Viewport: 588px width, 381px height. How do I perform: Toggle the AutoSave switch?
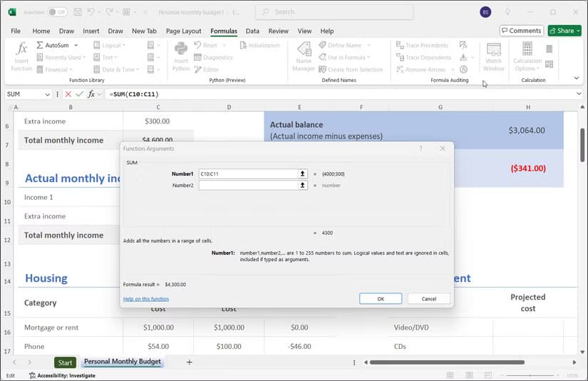click(x=58, y=12)
